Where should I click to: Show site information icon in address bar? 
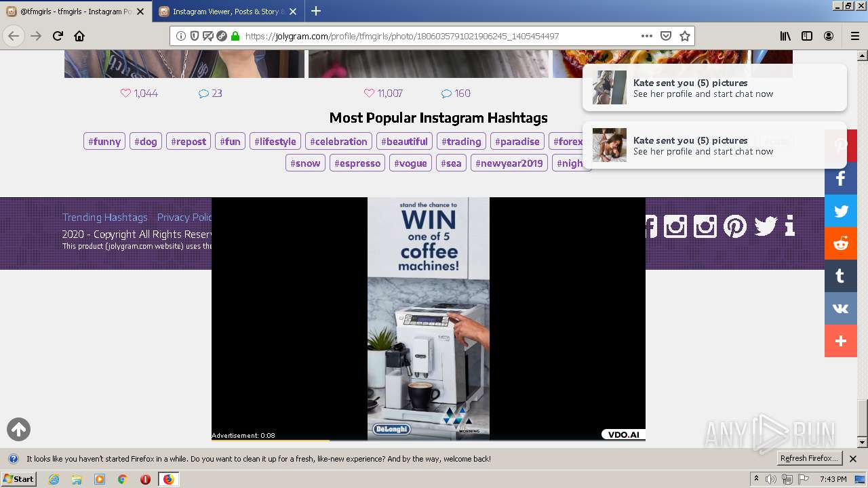[181, 36]
